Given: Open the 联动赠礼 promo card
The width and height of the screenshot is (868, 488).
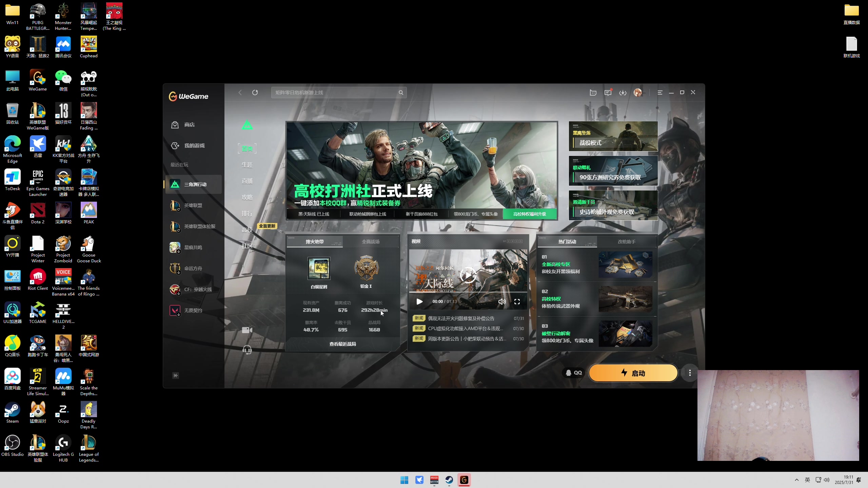Looking at the screenshot, I should [613, 171].
